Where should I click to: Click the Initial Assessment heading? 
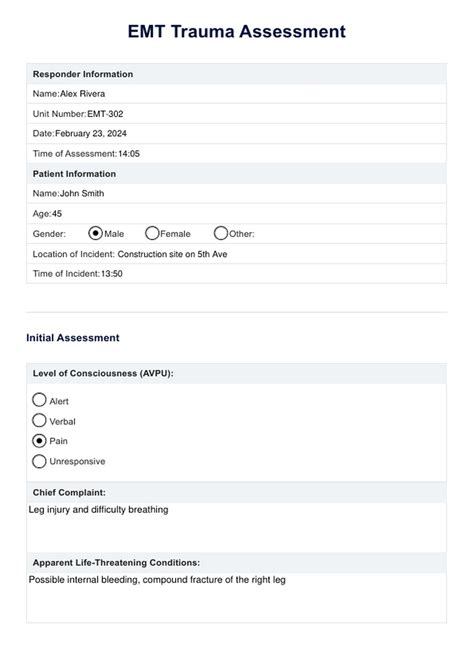tap(73, 338)
